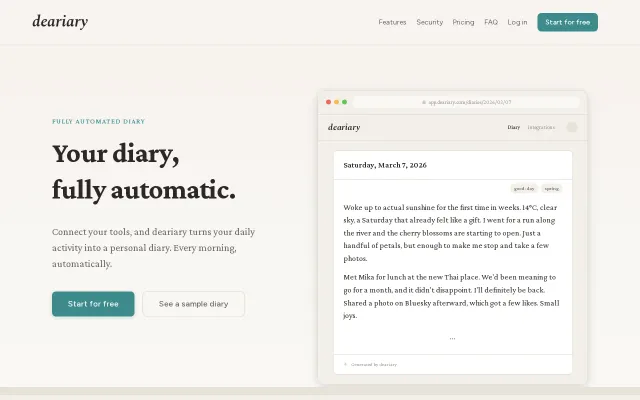
Task: Click the good-day tag chip
Action: point(524,189)
